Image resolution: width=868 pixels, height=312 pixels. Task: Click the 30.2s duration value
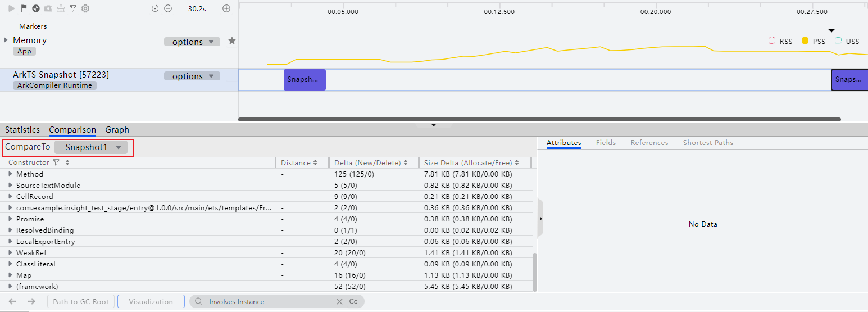point(196,9)
